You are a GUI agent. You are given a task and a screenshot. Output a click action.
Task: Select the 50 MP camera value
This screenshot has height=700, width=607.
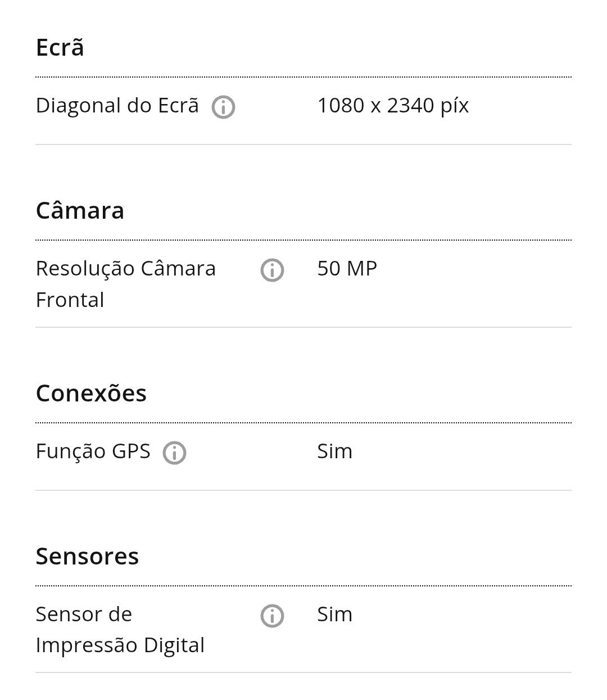tap(347, 268)
